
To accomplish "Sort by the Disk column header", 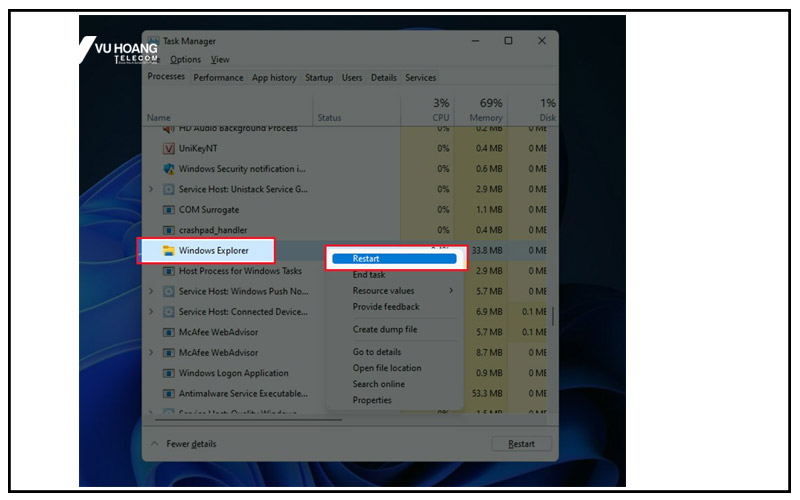I will coord(547,118).
